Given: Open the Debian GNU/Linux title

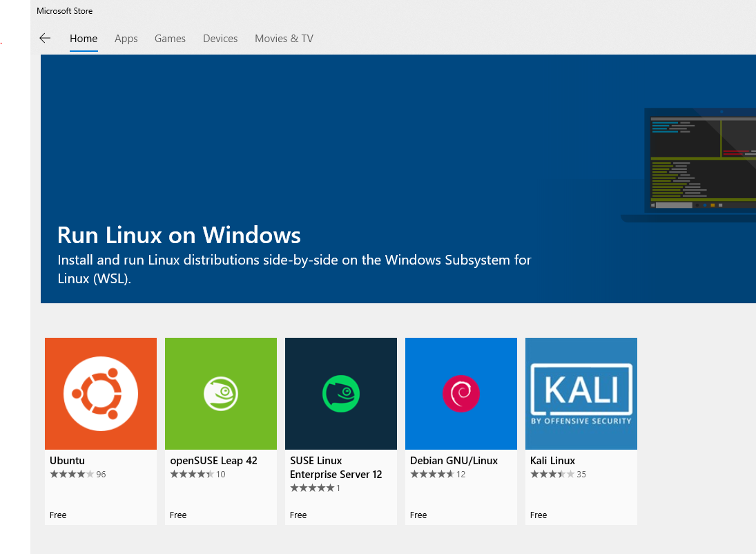Looking at the screenshot, I should [454, 460].
